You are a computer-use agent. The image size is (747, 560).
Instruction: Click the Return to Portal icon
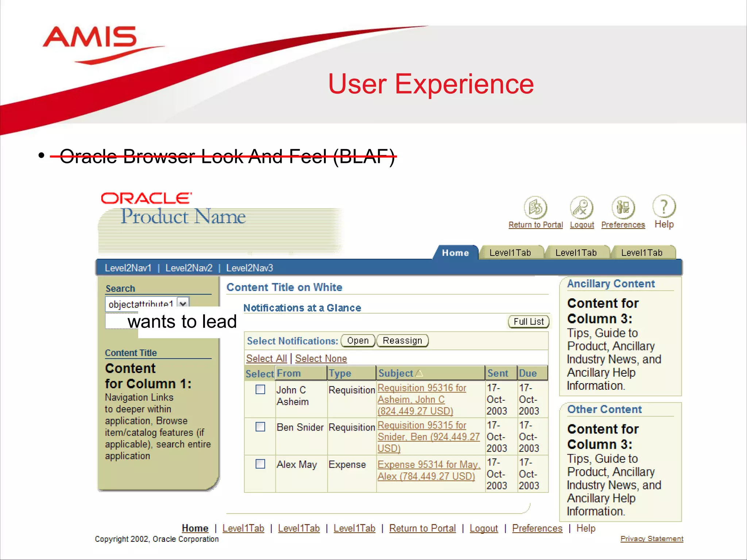pyautogui.click(x=535, y=208)
